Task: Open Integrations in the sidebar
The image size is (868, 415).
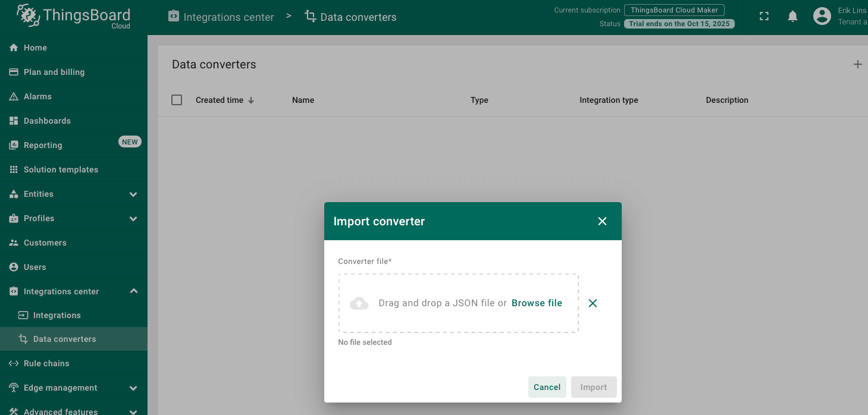Action: (x=57, y=315)
